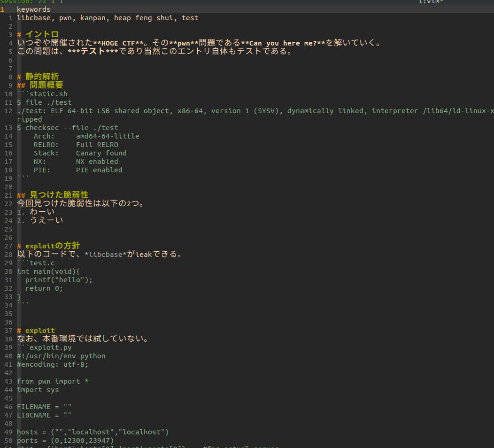The image size is (494, 448).
Task: Click the 'LIBCNAME = ""' line
Action: (x=44, y=415)
